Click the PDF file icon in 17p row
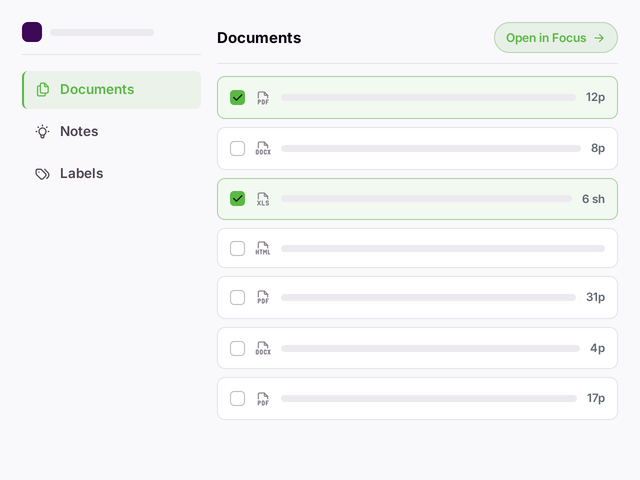The width and height of the screenshot is (640, 480). [263, 399]
